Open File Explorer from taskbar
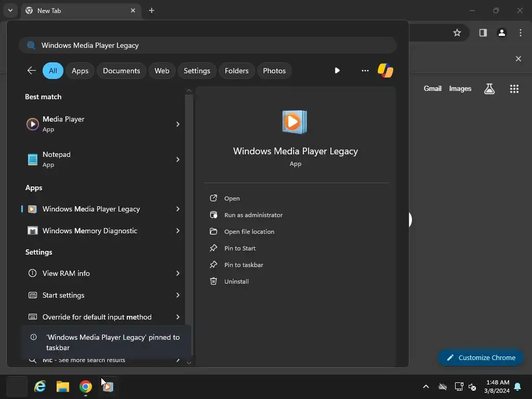This screenshot has width=532, height=399. (63, 387)
